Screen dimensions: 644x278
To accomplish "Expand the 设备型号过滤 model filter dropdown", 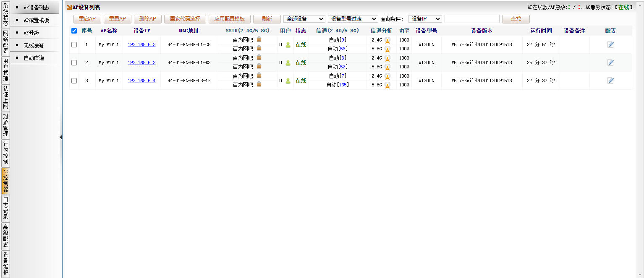I will [353, 19].
